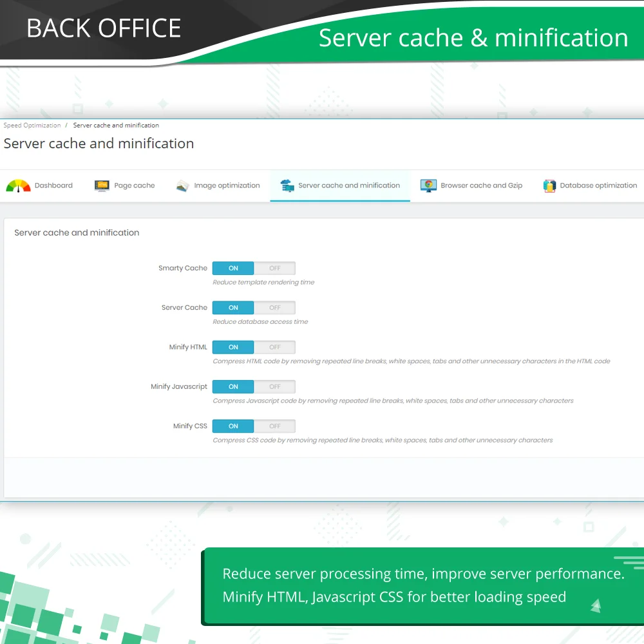Click the Database optimization icon
The height and width of the screenshot is (644, 644).
(549, 185)
